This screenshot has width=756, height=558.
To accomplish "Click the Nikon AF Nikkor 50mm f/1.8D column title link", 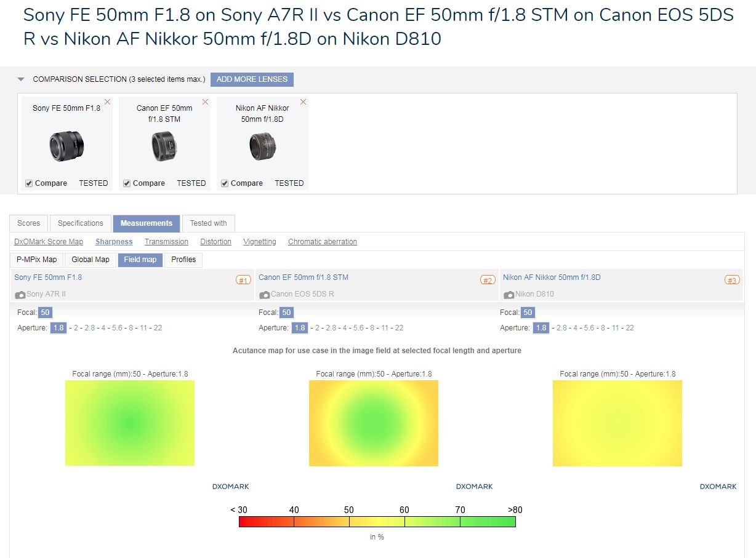I will (x=552, y=277).
